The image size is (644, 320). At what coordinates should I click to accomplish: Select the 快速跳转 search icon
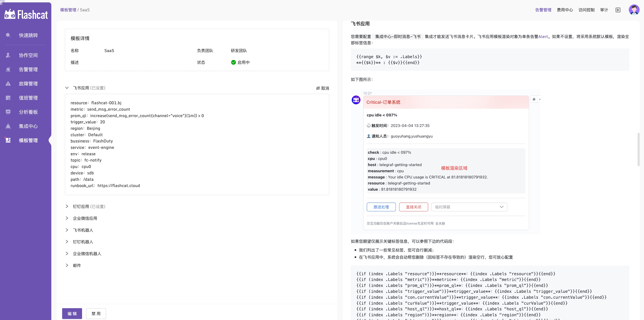point(8,35)
